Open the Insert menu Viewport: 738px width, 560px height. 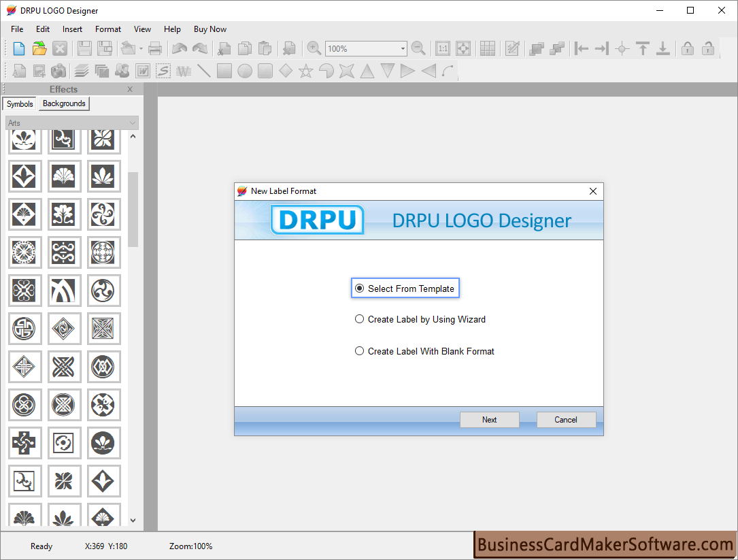[73, 29]
